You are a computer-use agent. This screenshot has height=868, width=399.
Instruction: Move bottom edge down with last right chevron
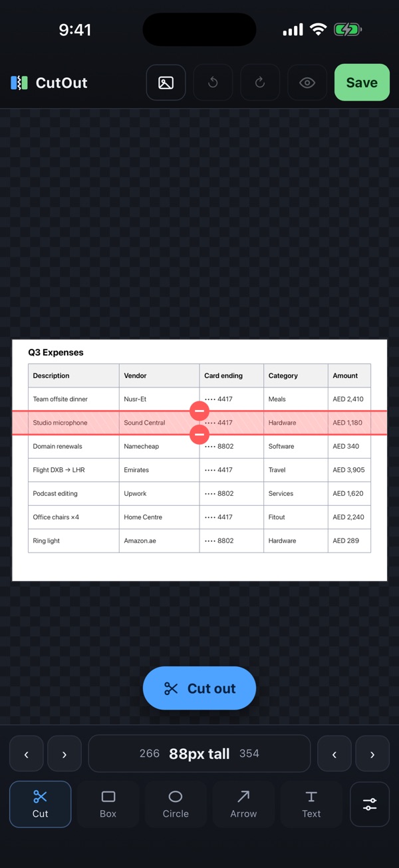[372, 754]
